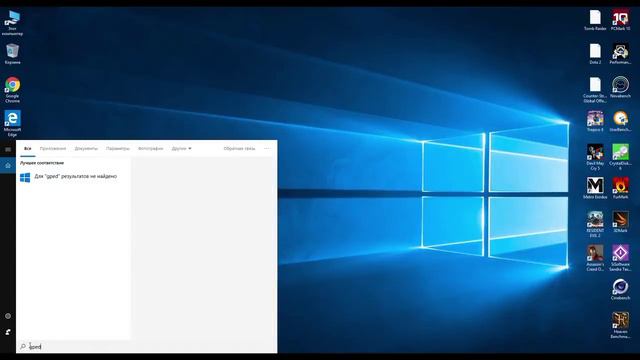Image resolution: width=640 pixels, height=360 pixels.
Task: Select the Tropico desktop shortcut
Action: (x=595, y=121)
